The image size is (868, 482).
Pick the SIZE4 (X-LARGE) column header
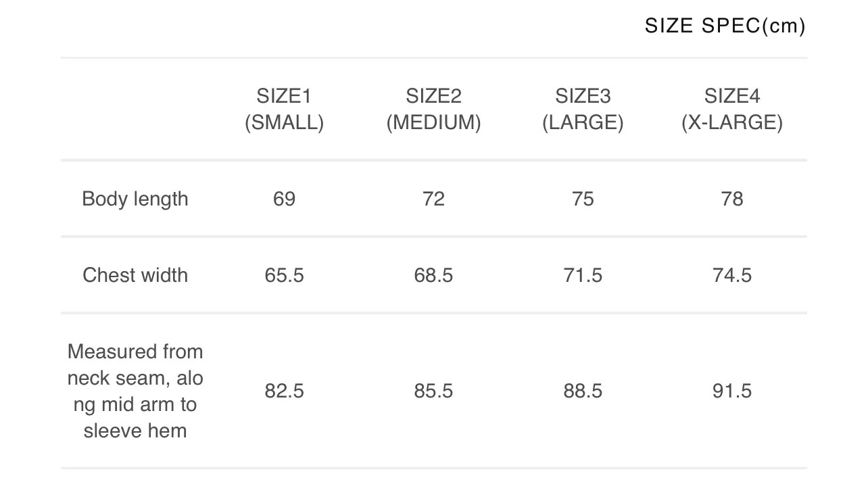pyautogui.click(x=732, y=110)
